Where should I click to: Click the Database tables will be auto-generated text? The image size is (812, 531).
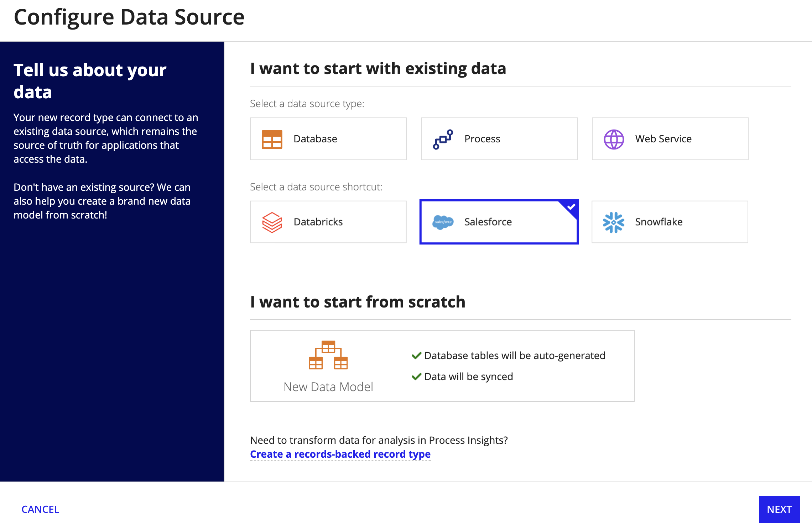[x=515, y=356]
